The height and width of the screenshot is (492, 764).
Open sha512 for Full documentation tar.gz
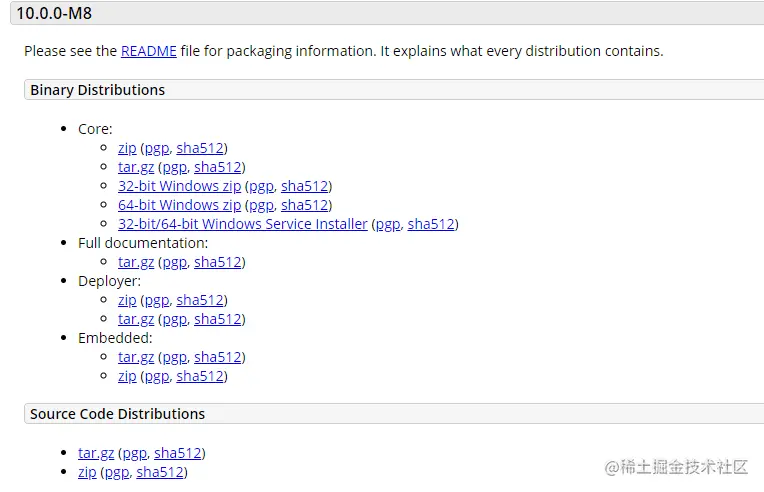point(217,262)
